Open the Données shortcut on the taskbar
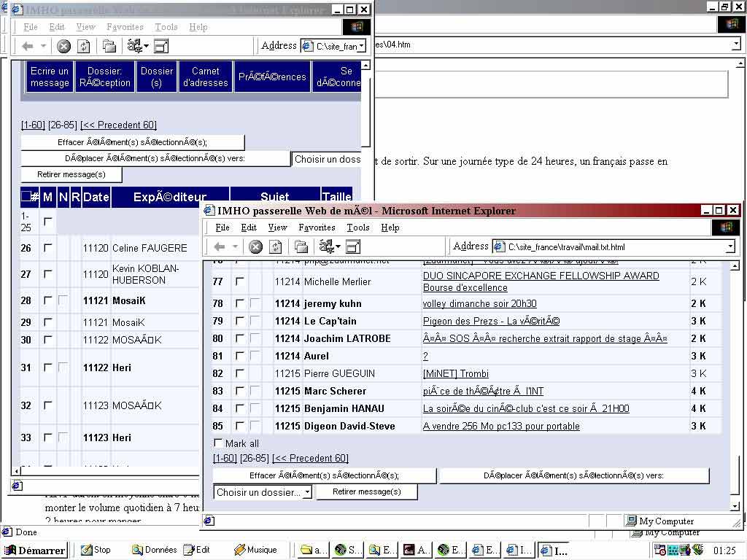 click(x=155, y=550)
